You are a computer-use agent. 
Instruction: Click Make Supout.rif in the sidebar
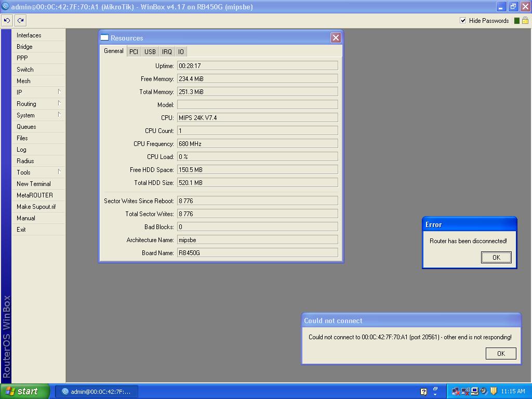tap(38, 207)
